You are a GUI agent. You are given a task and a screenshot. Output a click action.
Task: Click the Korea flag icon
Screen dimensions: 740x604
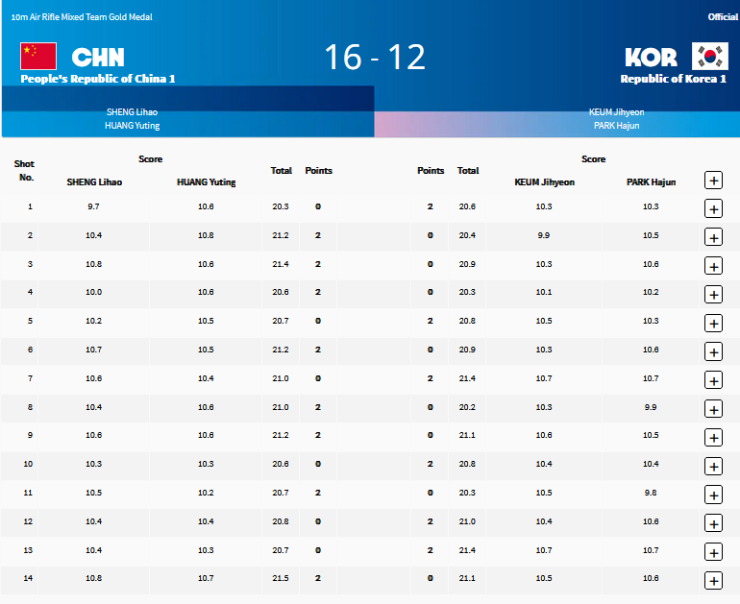(710, 56)
